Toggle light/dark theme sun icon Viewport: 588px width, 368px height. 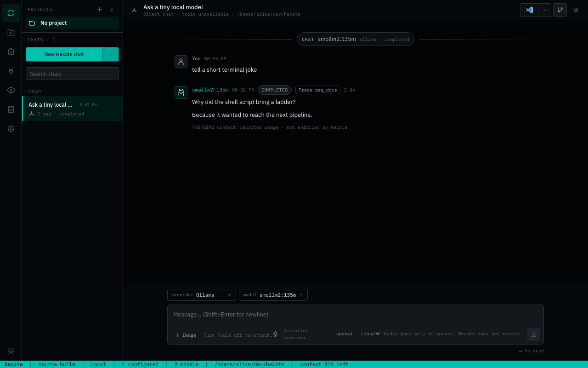click(x=11, y=351)
